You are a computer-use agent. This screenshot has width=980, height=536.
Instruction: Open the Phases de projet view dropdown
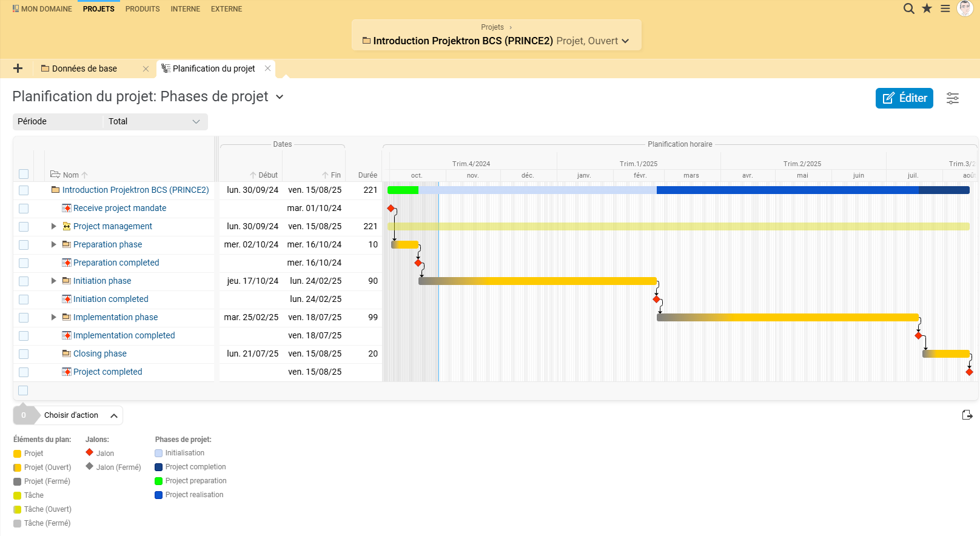click(280, 97)
